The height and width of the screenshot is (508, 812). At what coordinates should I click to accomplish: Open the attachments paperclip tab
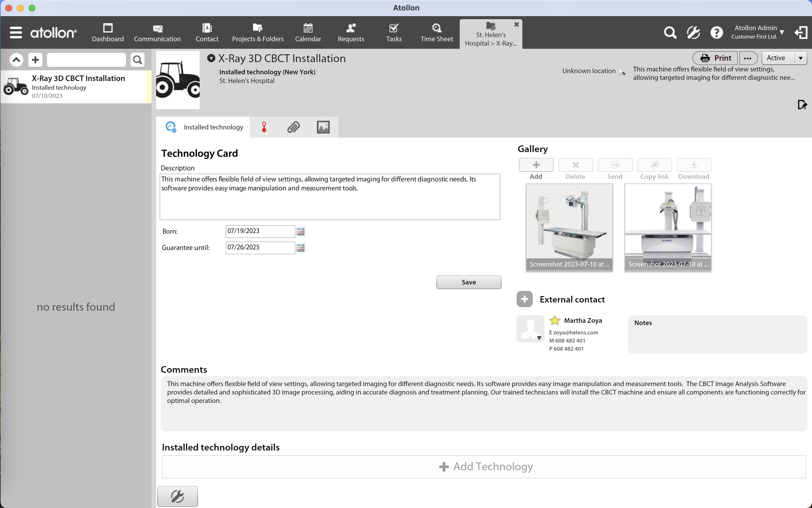[293, 127]
